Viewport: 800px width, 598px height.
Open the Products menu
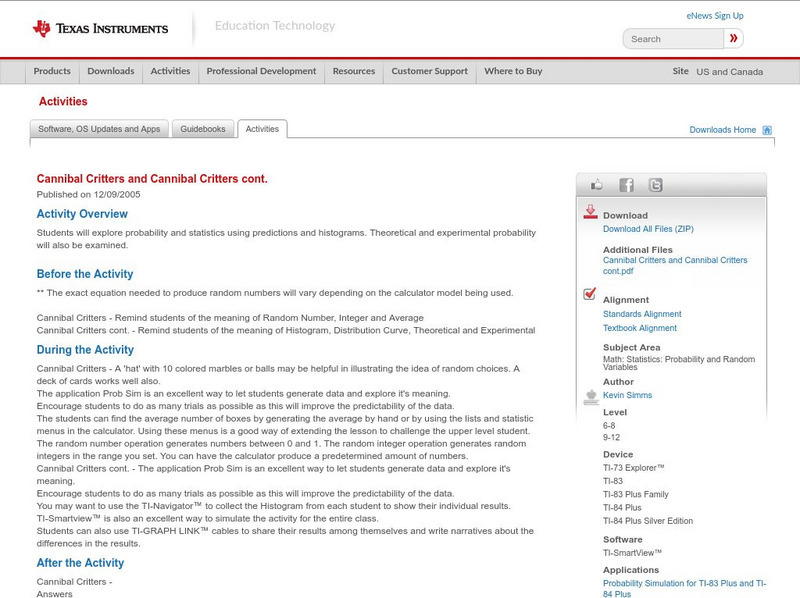click(x=52, y=71)
